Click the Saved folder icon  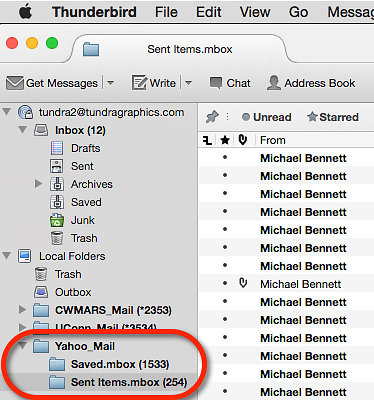click(x=57, y=202)
